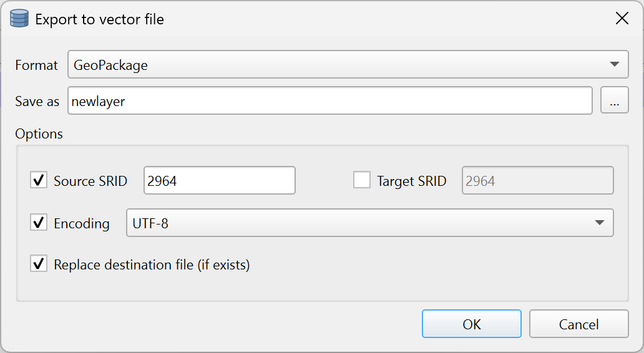
Task: Disable Replace destination file option
Action: point(39,264)
